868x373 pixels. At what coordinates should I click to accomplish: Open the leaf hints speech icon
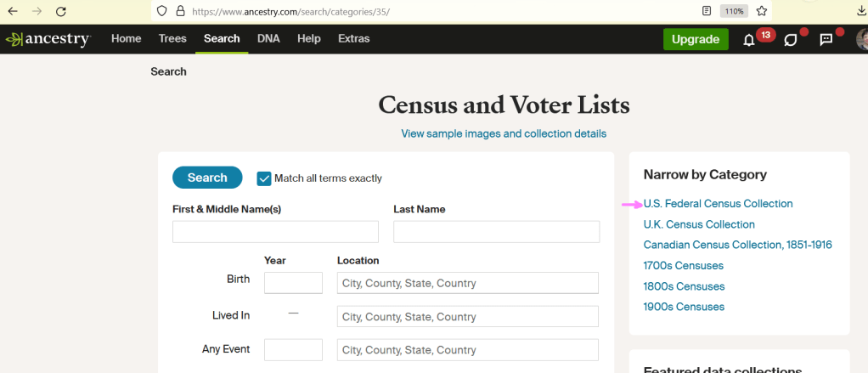[791, 40]
